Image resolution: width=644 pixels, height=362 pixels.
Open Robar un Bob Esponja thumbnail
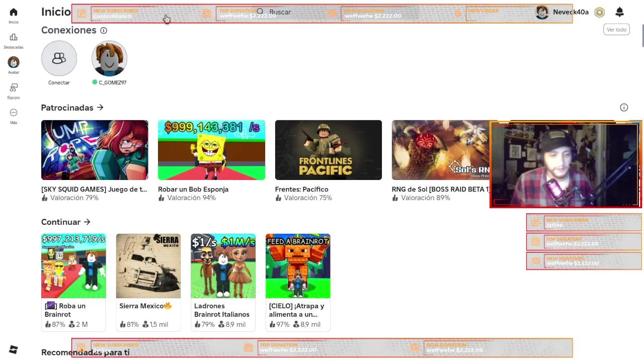(x=211, y=150)
